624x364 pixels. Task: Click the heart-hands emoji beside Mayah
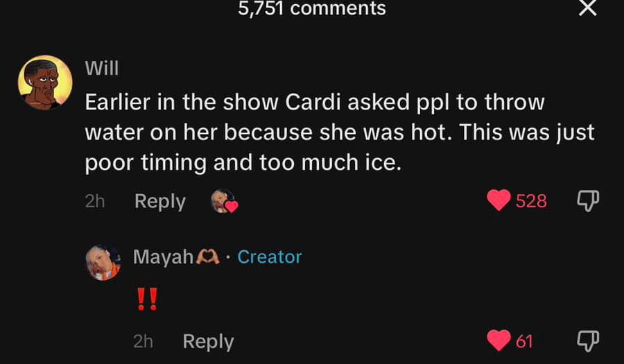tap(207, 257)
